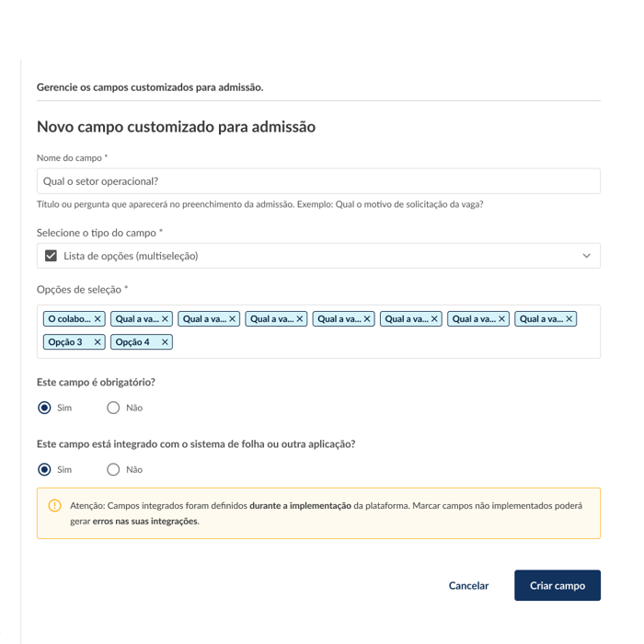
Task: Remove the 'Opção 4' tag
Action: [165, 341]
